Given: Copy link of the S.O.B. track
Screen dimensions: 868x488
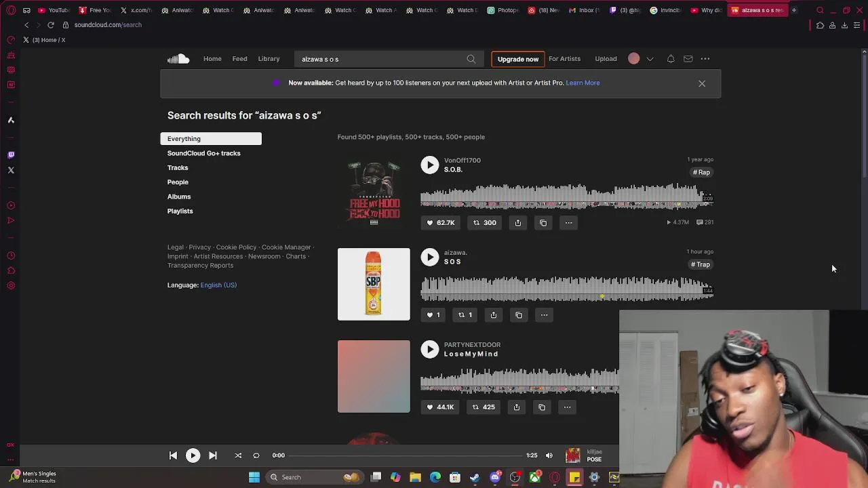Looking at the screenshot, I should pos(543,222).
